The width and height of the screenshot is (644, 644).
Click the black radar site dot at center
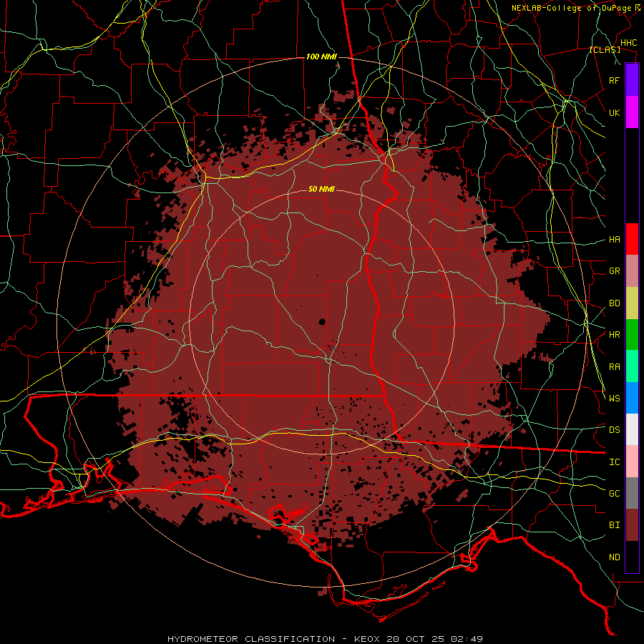(322, 321)
